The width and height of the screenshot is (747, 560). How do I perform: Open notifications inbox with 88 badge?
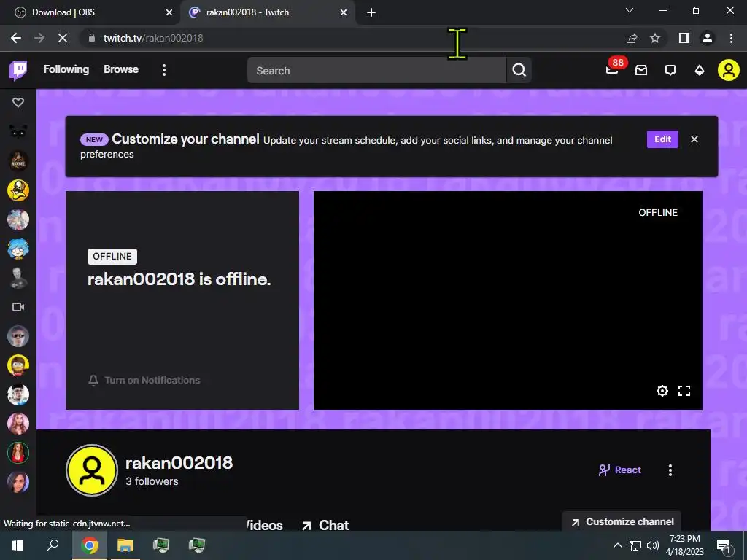(x=612, y=69)
